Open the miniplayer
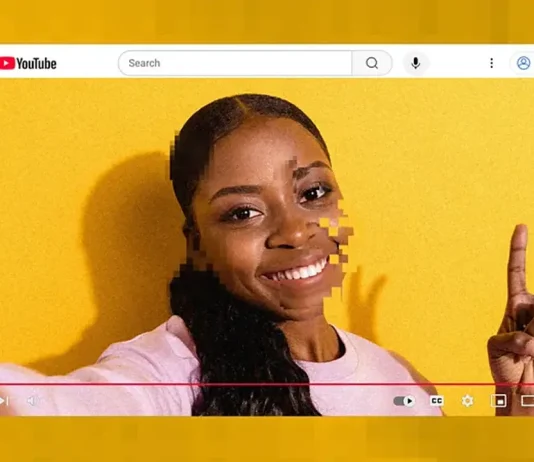This screenshot has width=534, height=462. (498, 401)
